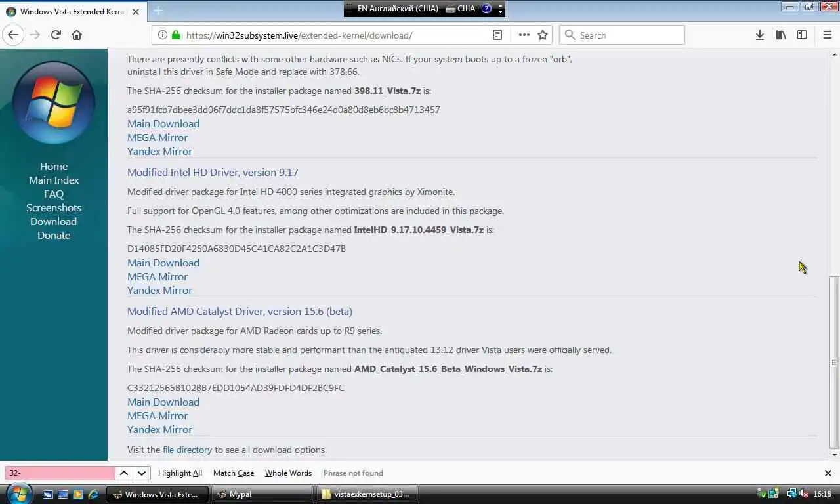The image size is (840, 504).
Task: Click MEGA Mirror for Intel HD Driver
Action: (157, 277)
